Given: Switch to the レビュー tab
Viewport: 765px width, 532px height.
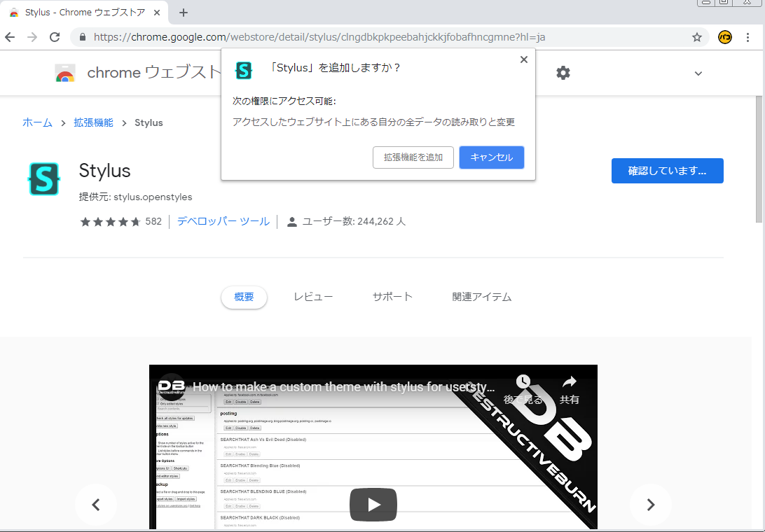Looking at the screenshot, I should (313, 297).
